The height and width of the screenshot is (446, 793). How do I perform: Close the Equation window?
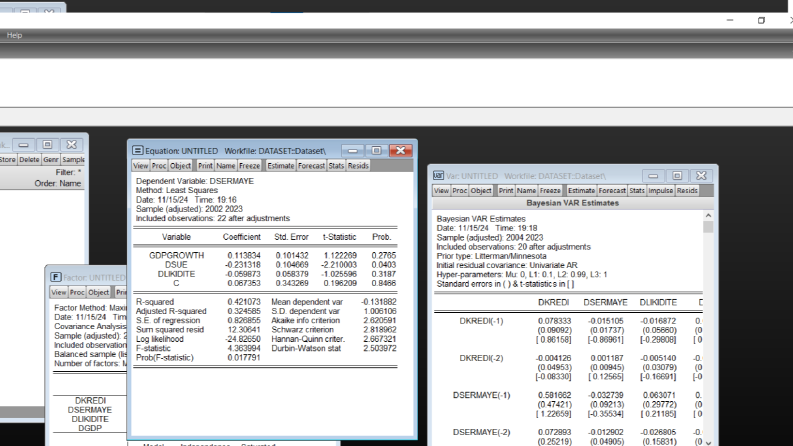point(401,151)
